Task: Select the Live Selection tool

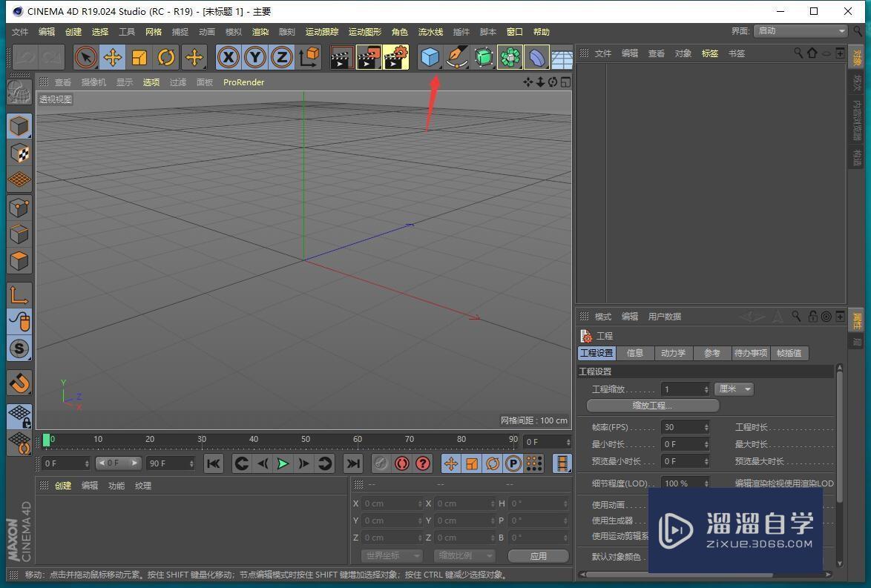Action: click(85, 57)
